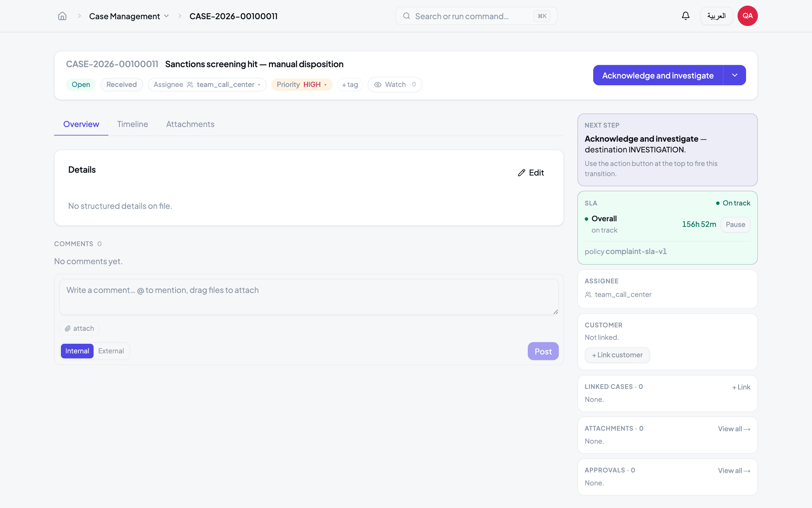Switch to the Timeline tab
The width and height of the screenshot is (812, 508).
tap(133, 124)
